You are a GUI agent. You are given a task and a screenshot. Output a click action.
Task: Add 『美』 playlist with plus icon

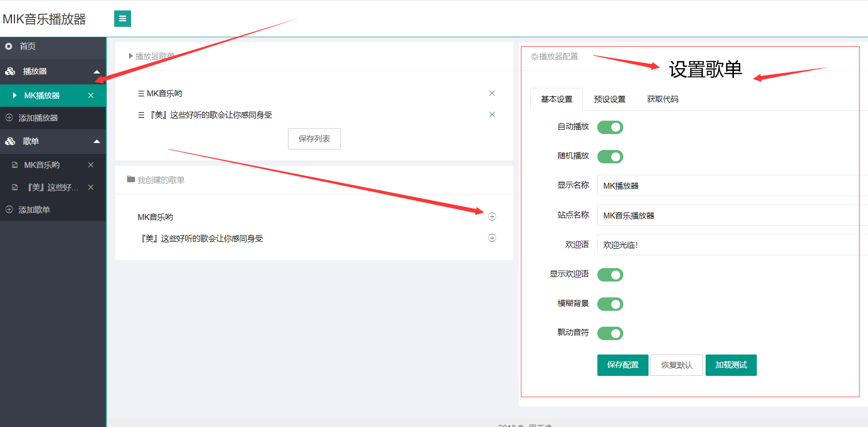492,238
